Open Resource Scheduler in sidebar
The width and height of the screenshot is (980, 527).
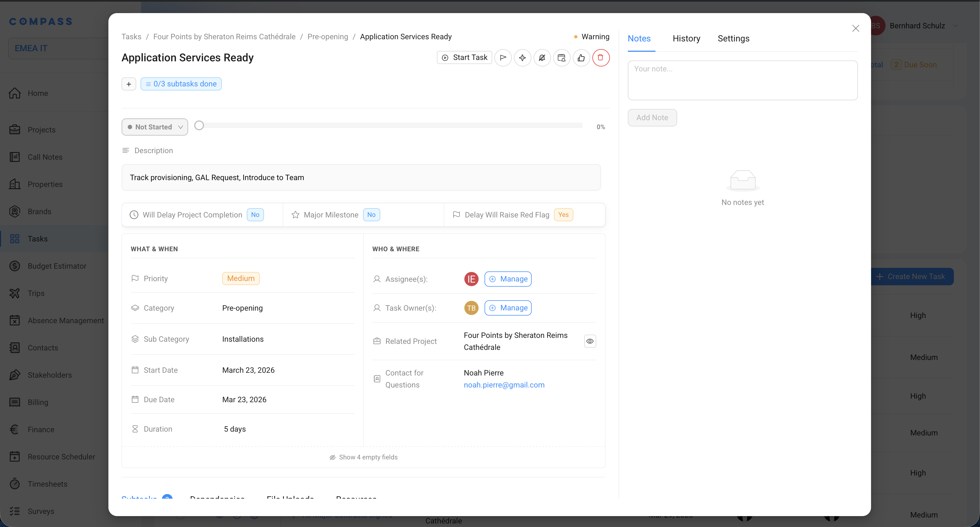tap(61, 457)
